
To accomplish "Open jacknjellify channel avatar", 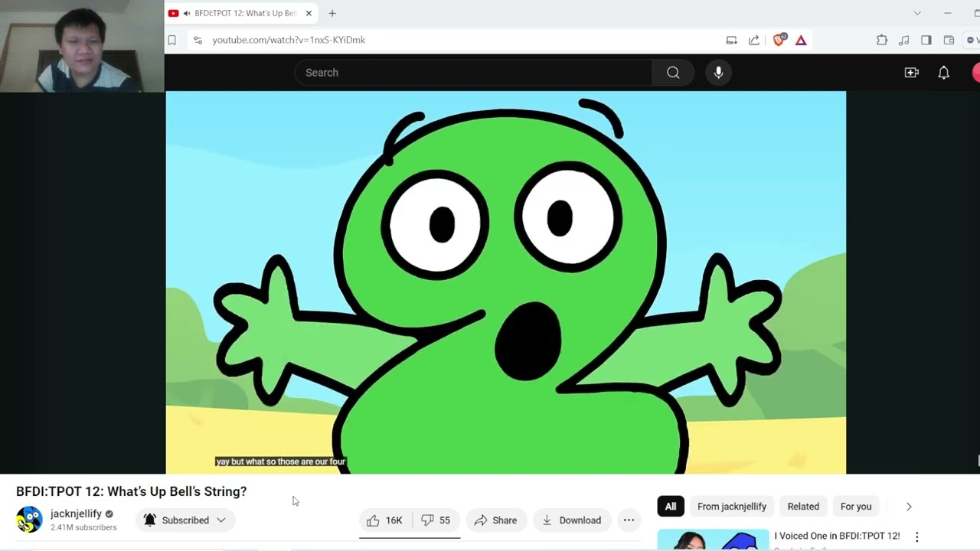I will [29, 520].
